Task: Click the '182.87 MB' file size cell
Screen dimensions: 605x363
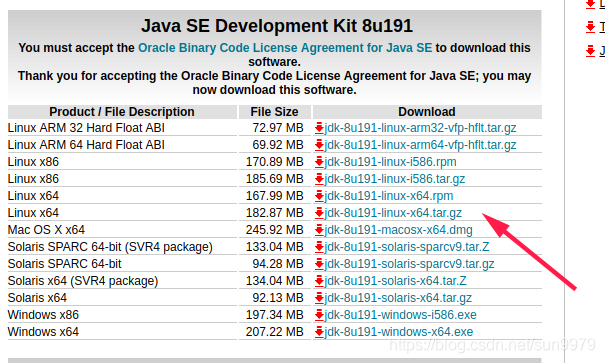Action: coord(275,213)
